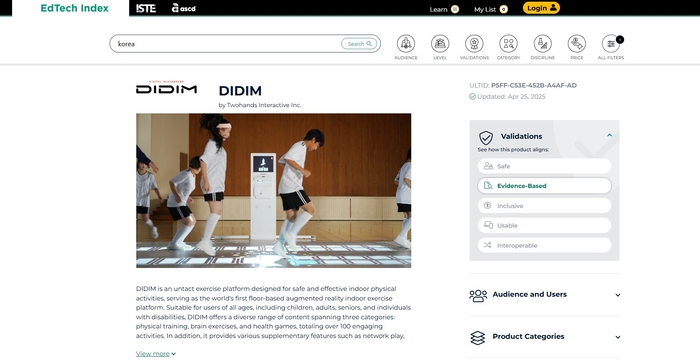Screen dimensions: 700x363
Task: Click 'See how this product aligns:' text
Action: (x=513, y=150)
